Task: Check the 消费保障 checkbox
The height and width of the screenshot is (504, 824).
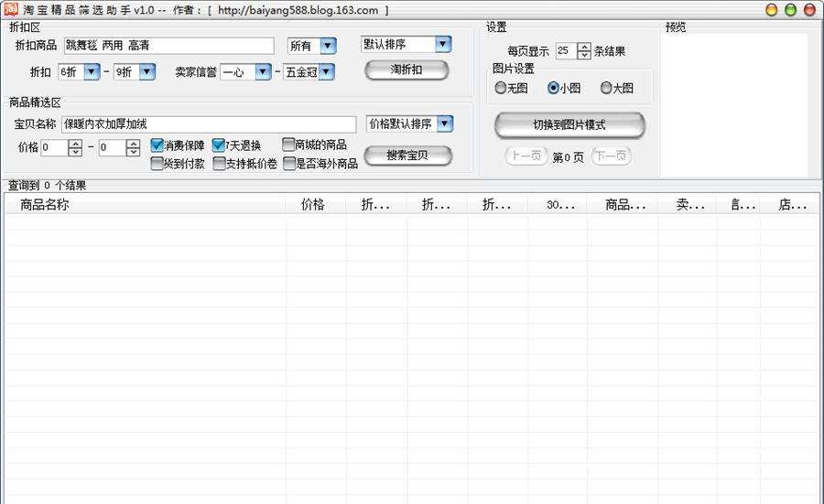Action: pyautogui.click(x=157, y=145)
